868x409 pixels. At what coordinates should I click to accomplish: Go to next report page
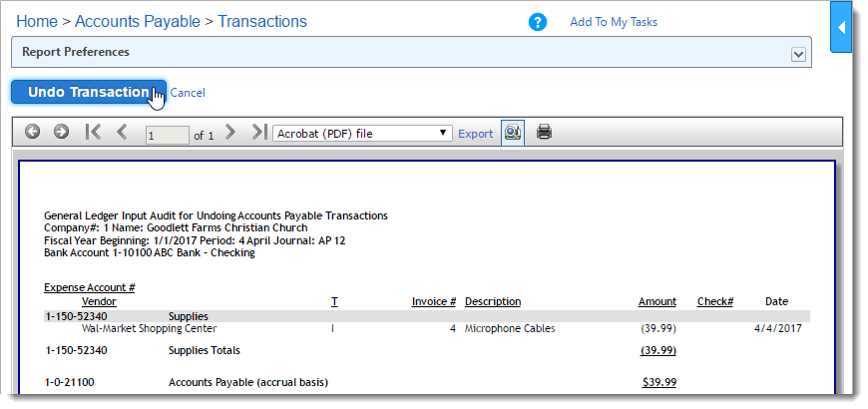(230, 132)
